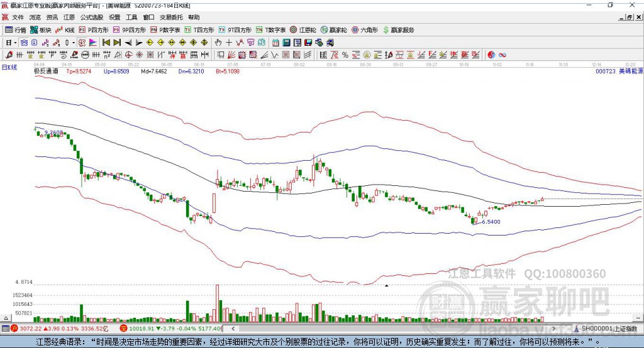Screen dimensions: 644x348
Task: Open the 浏览 menu
Action: (x=35, y=17)
